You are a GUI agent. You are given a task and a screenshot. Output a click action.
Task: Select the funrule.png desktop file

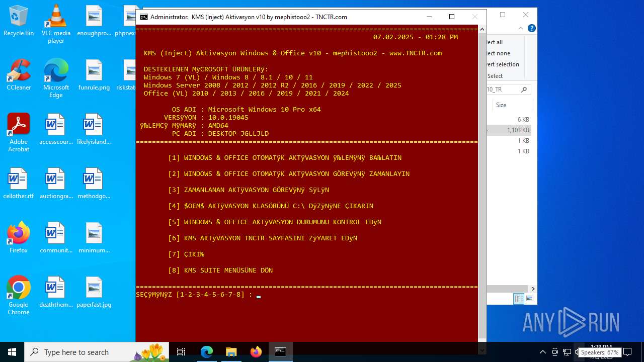point(94,75)
